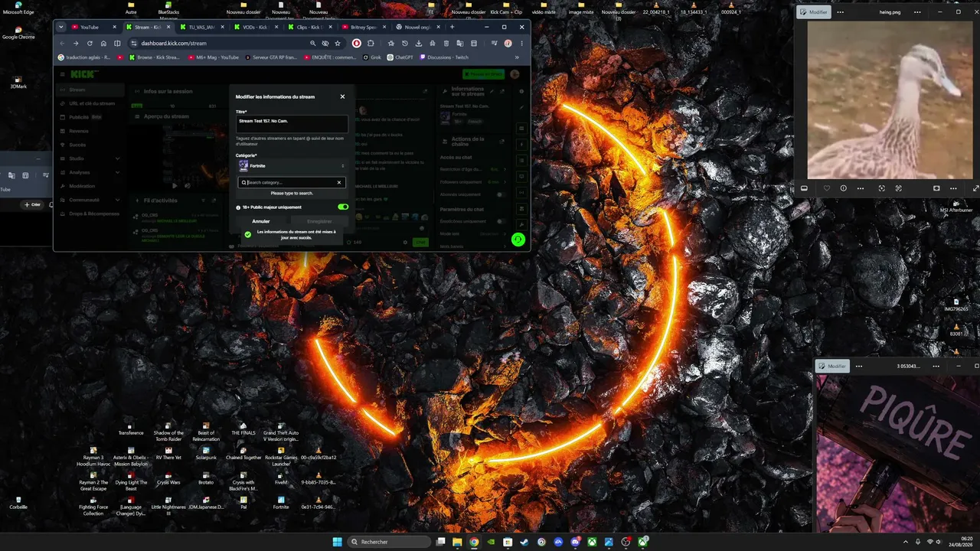980x551 pixels.
Task: Toggle Abonnés uniquement chat switch
Action: [501, 194]
